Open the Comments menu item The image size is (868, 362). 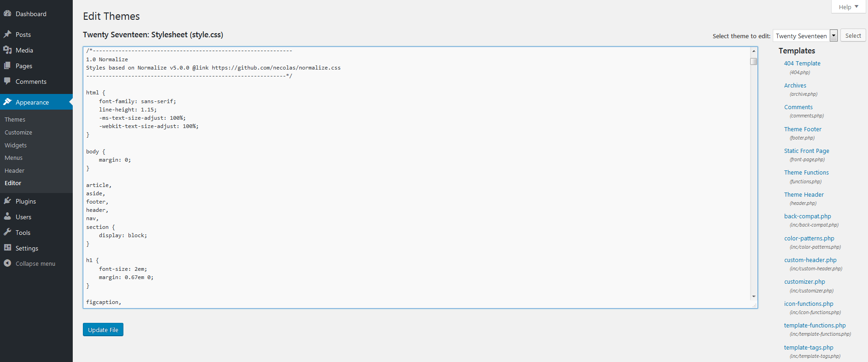tap(36, 82)
